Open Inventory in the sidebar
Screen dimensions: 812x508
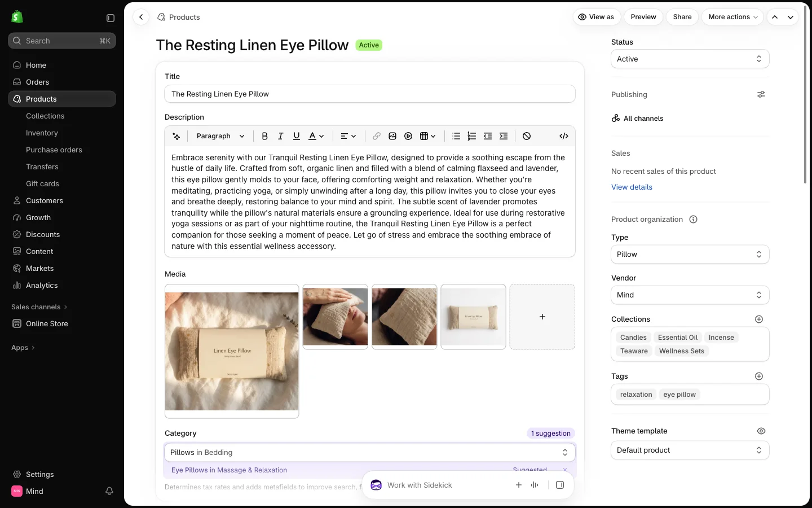(x=42, y=133)
